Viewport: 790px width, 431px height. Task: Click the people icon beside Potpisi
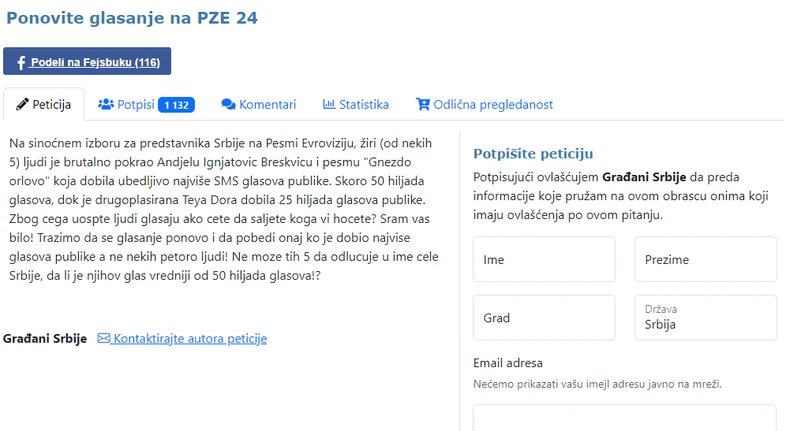pos(105,104)
